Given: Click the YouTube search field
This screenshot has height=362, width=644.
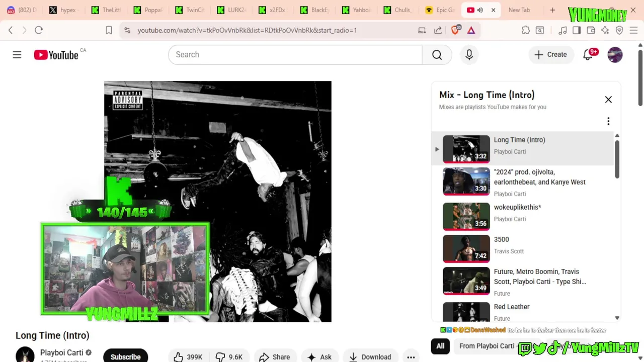Looking at the screenshot, I should click(x=295, y=55).
